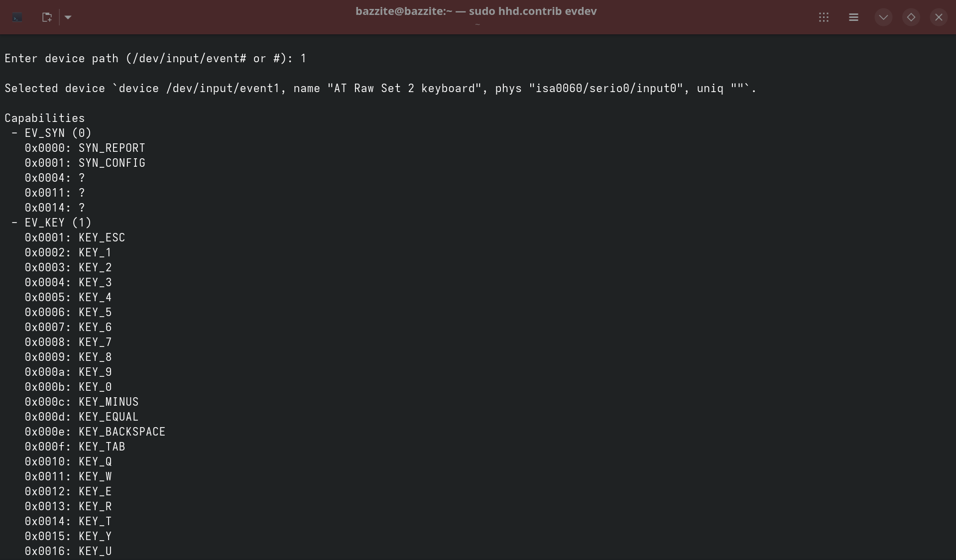Viewport: 956px width, 560px height.
Task: Maximize the terminal with diamond button
Action: pyautogui.click(x=911, y=17)
